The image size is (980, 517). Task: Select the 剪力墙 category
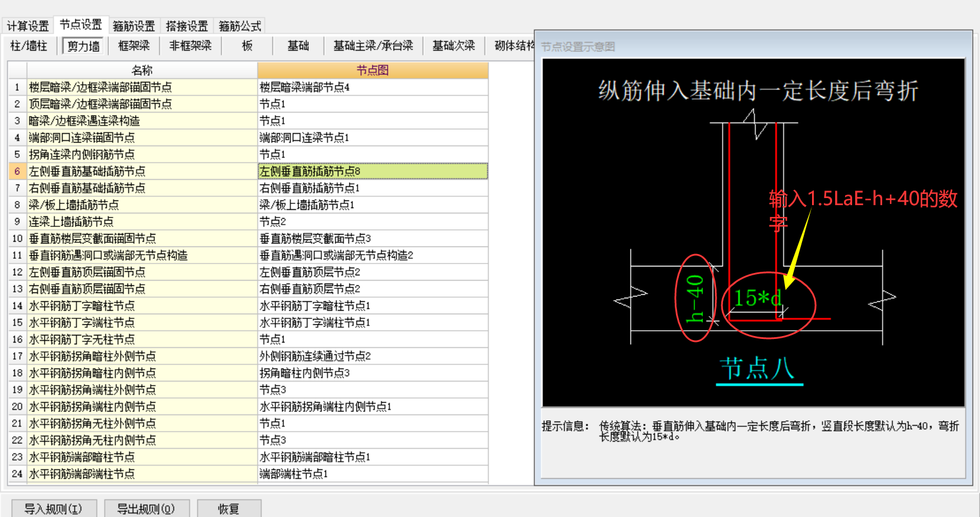tap(83, 45)
